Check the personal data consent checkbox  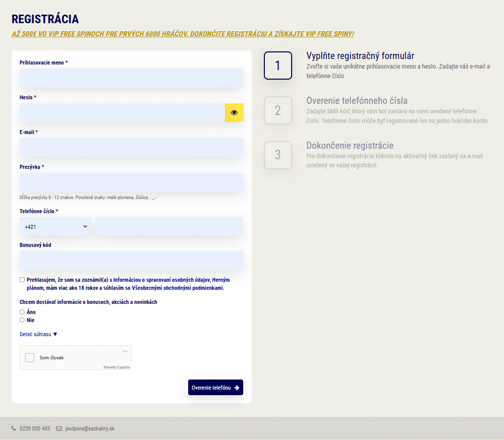coord(22,279)
